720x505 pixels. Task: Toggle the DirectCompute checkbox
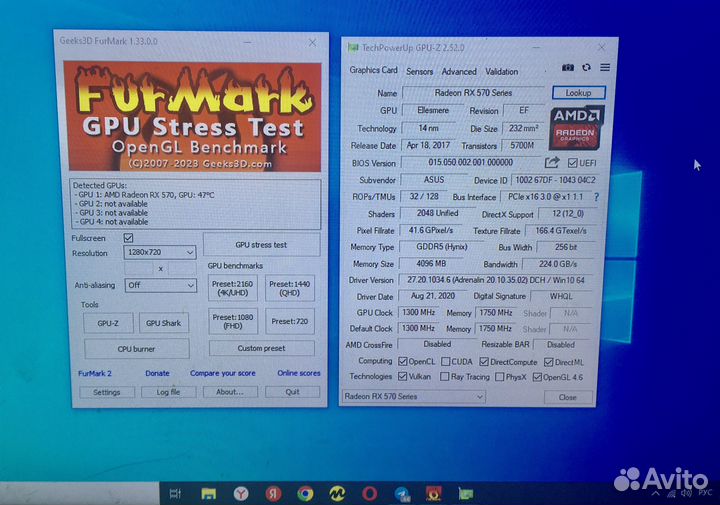[x=484, y=362]
